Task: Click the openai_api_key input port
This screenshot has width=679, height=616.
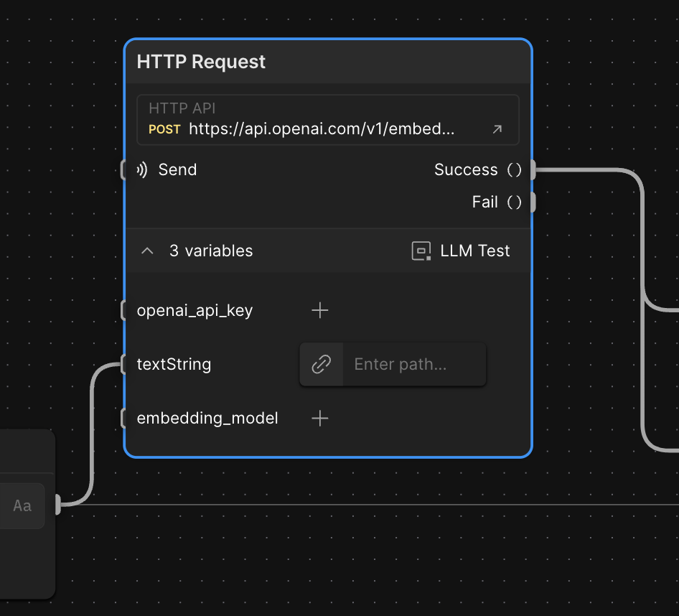Action: [124, 310]
